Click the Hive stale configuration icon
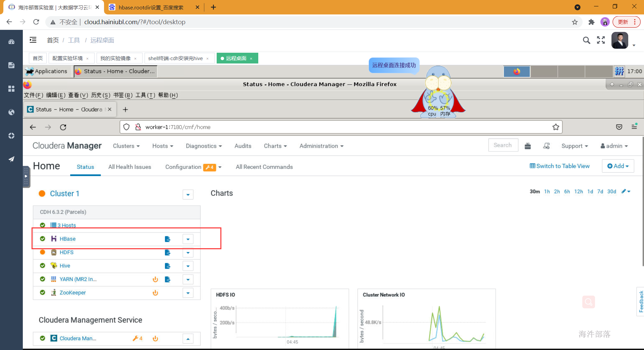 coord(167,266)
